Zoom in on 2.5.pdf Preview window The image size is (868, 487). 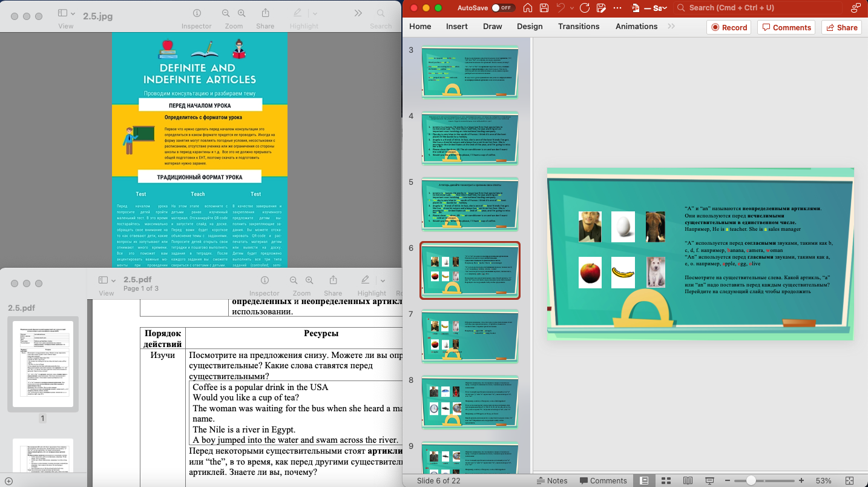coord(309,280)
